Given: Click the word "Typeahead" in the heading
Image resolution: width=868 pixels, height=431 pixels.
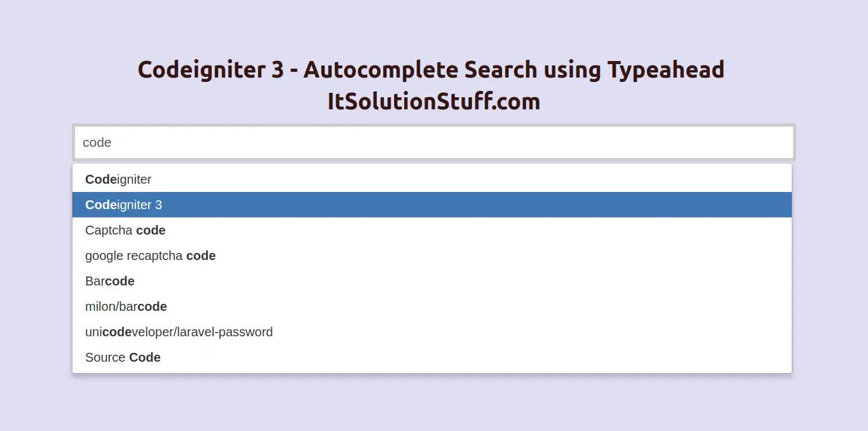Looking at the screenshot, I should coord(665,69).
